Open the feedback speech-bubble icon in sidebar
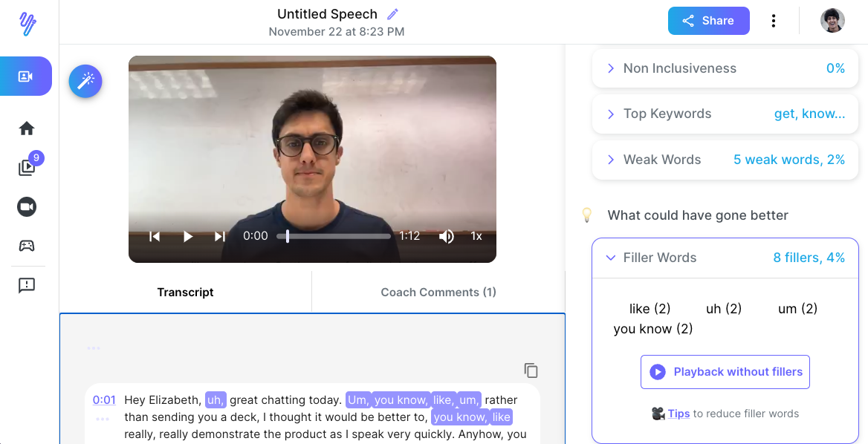The height and width of the screenshot is (444, 868). click(x=27, y=285)
